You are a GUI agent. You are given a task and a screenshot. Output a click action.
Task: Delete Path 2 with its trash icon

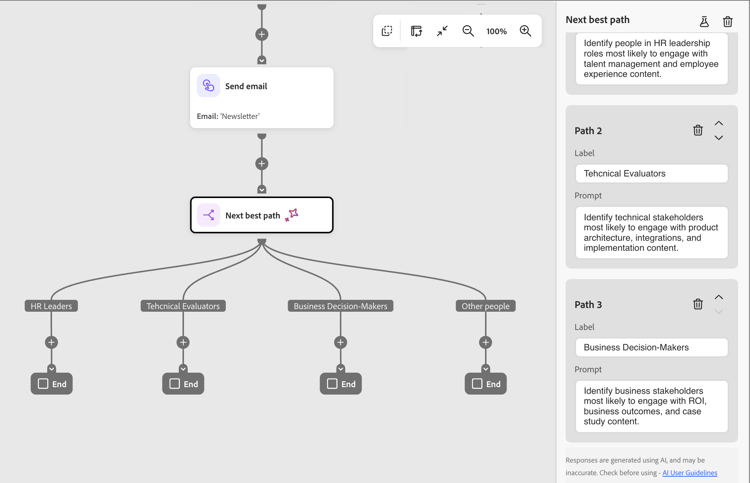[698, 130]
